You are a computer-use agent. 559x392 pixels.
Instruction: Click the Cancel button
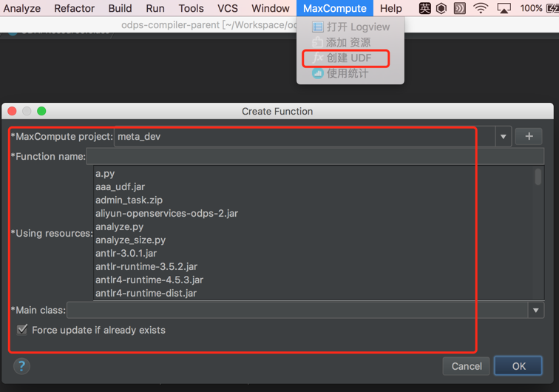point(467,366)
